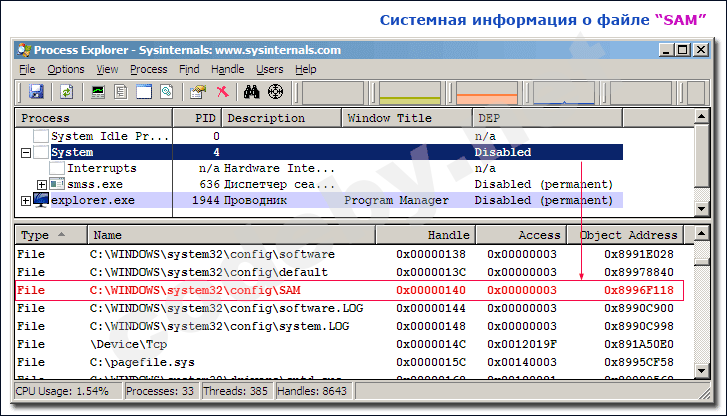727x416 pixels.
Task: Toggle the process tree view icon
Action: click(121, 92)
